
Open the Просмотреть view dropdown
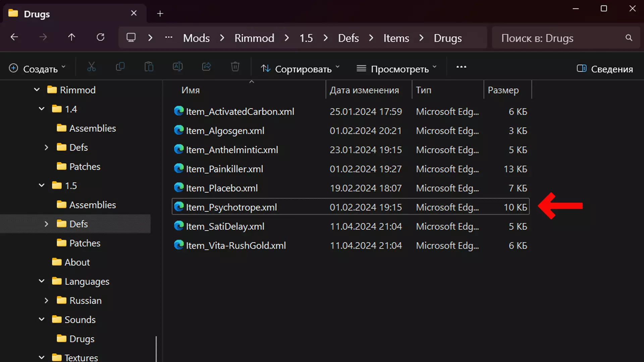click(x=396, y=69)
